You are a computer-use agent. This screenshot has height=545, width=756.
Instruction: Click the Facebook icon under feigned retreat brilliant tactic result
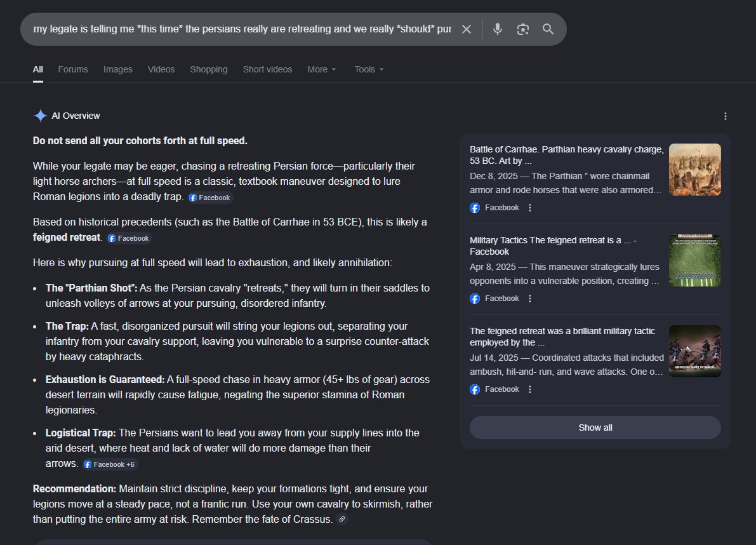point(475,389)
